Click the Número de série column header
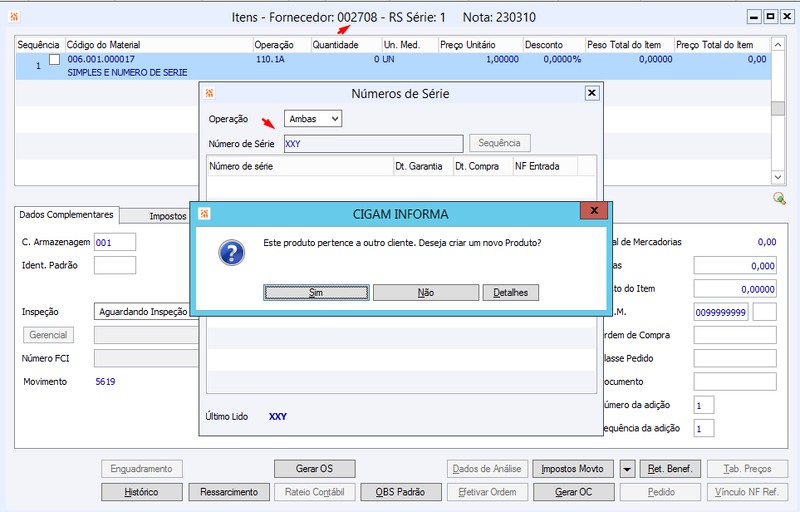The height and width of the screenshot is (512, 800). click(x=301, y=166)
